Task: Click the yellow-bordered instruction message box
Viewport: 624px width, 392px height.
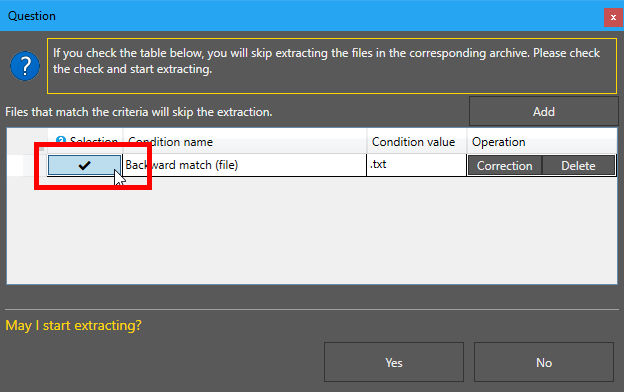Action: click(332, 66)
